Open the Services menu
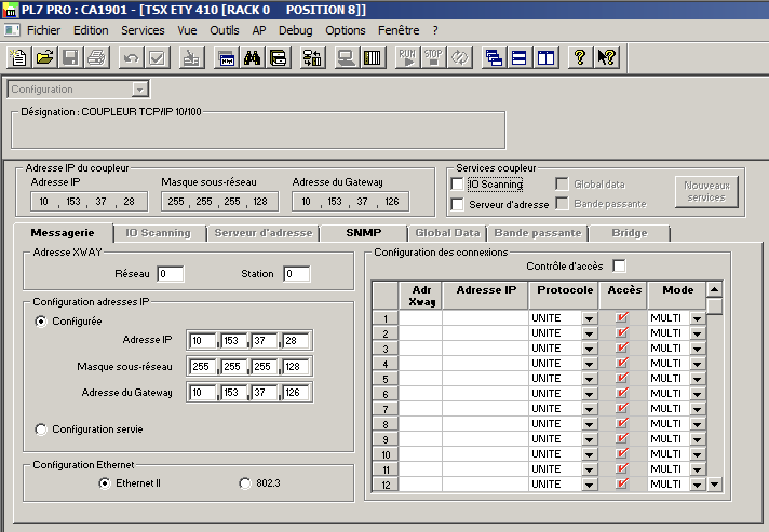The width and height of the screenshot is (769, 532). pos(143,31)
